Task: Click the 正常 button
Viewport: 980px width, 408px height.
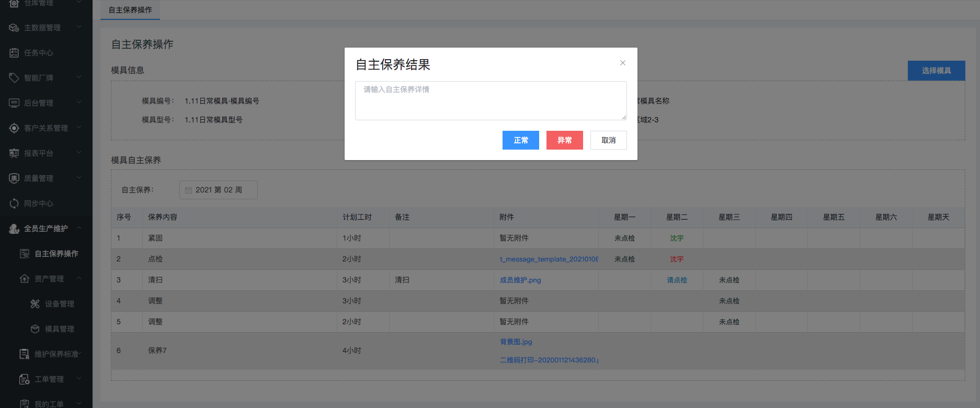Action: [520, 140]
